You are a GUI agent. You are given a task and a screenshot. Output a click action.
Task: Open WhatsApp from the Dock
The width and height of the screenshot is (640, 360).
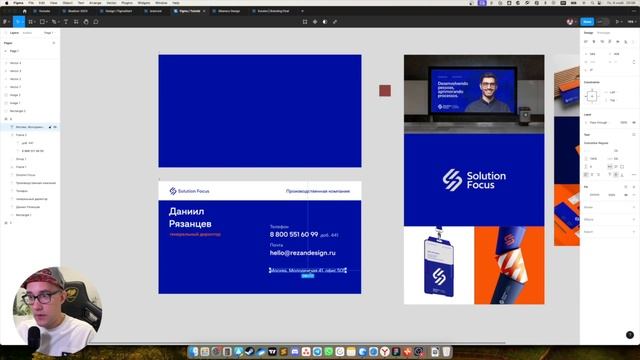[x=329, y=351]
